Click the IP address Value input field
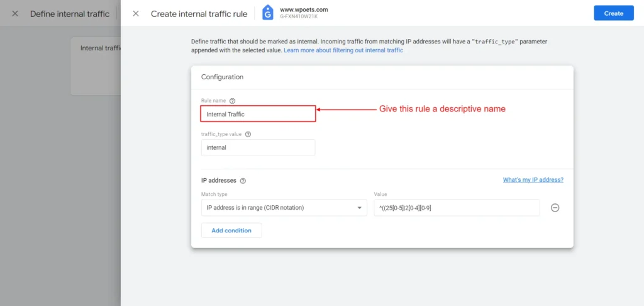The height and width of the screenshot is (306, 644). click(x=456, y=208)
